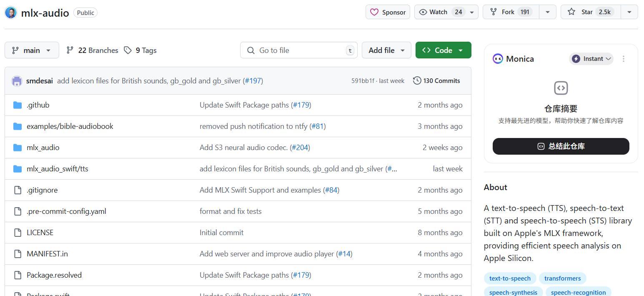Open the LICENSE file
644x296 pixels.
click(40, 233)
